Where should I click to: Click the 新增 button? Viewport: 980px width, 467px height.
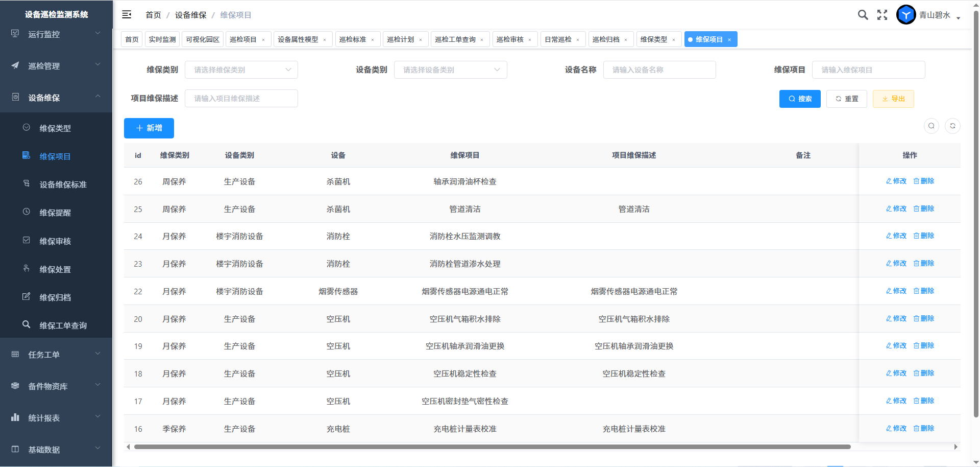pyautogui.click(x=149, y=128)
